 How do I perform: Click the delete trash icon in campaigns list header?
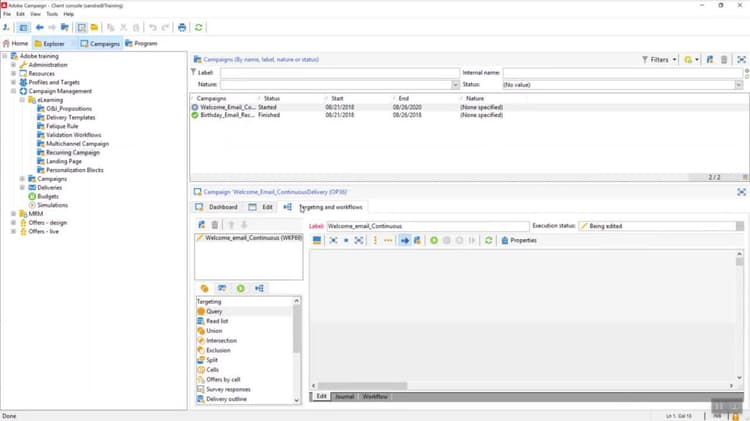[724, 60]
